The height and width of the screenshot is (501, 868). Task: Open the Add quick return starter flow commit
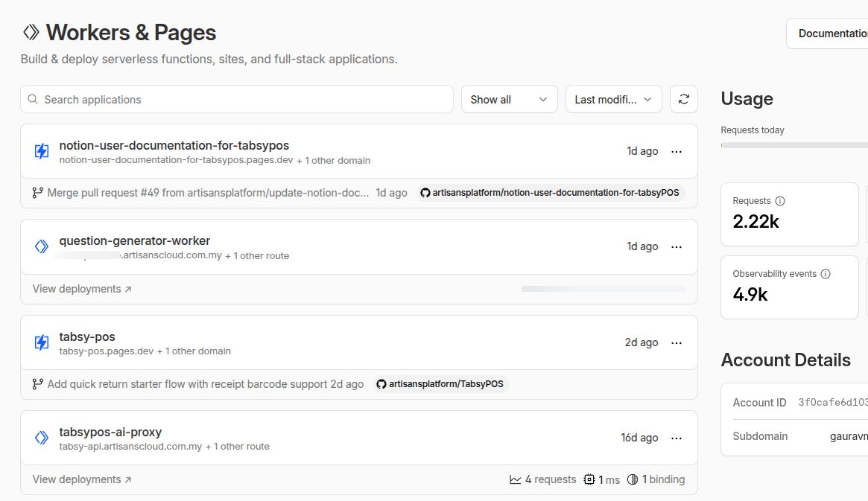point(187,384)
